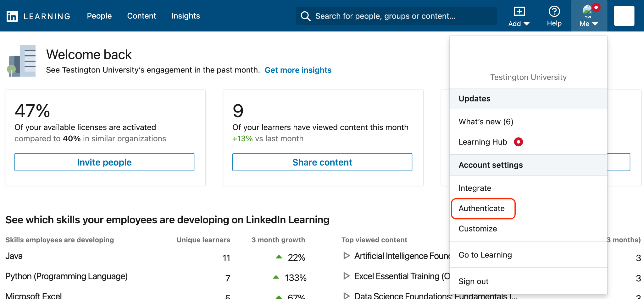The width and height of the screenshot is (644, 299).
Task: Click the Top viewed content header
Action: click(374, 240)
